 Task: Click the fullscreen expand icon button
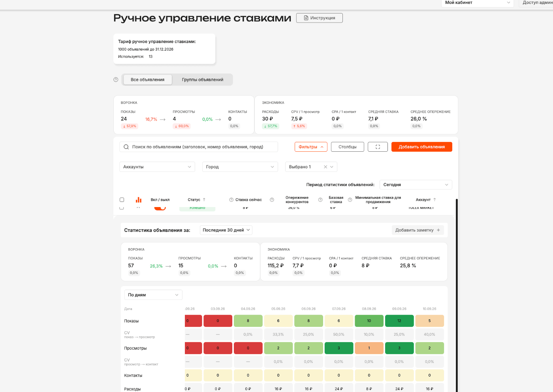coord(378,147)
